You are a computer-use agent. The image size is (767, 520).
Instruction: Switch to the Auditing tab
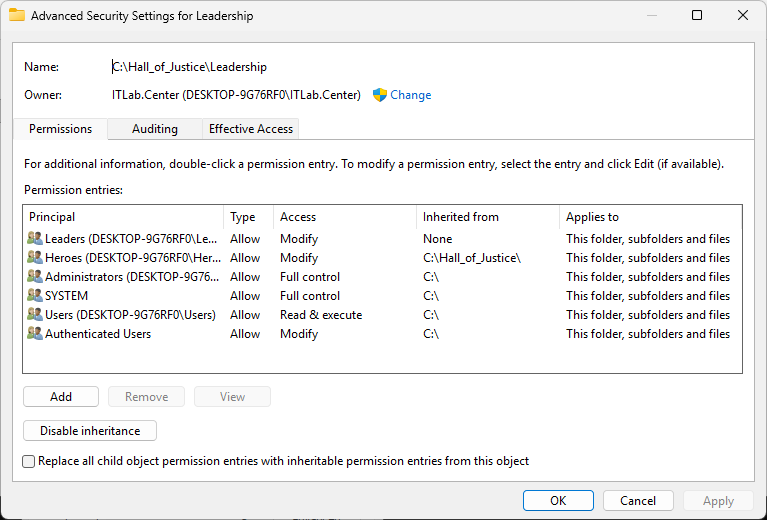[154, 129]
